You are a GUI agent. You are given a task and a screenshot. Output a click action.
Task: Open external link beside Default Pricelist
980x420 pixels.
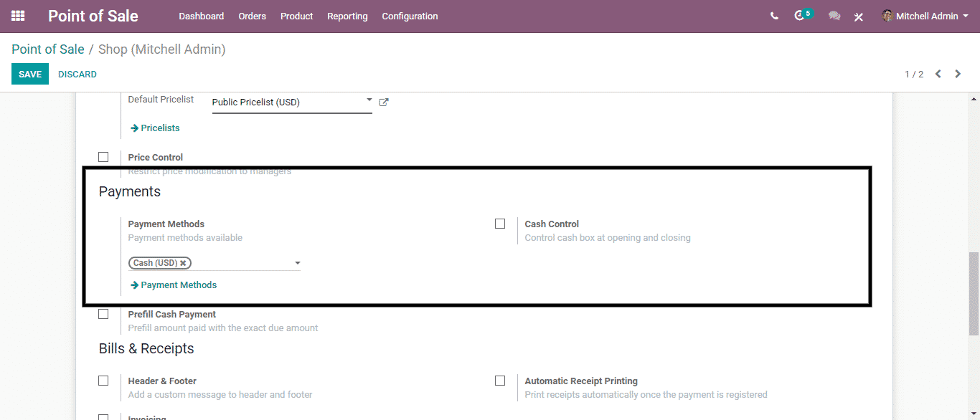pos(384,102)
